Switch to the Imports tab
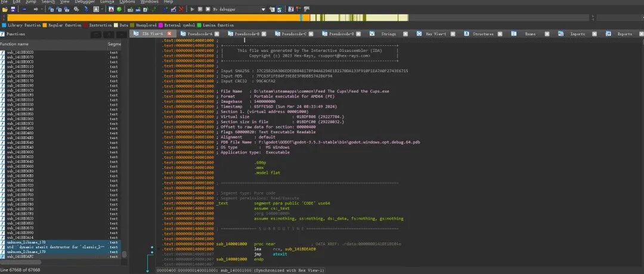Screen dimensions: 644x274 577,34
